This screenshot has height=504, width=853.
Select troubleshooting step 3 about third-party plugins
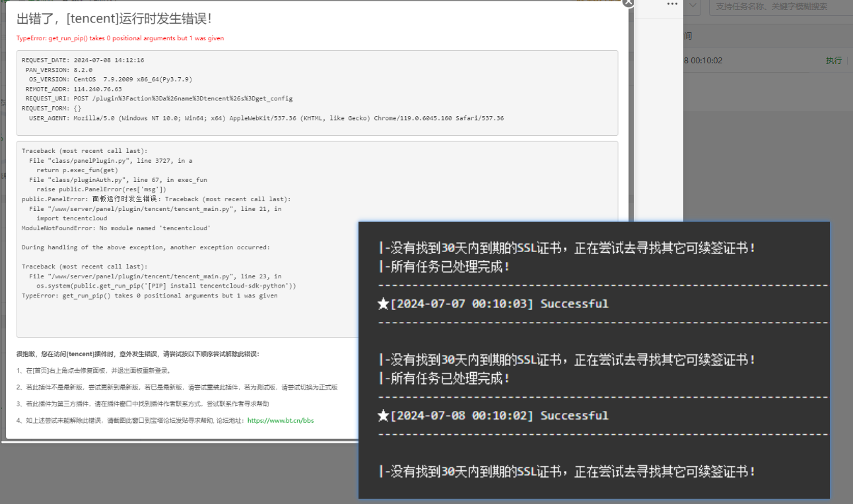(143, 404)
